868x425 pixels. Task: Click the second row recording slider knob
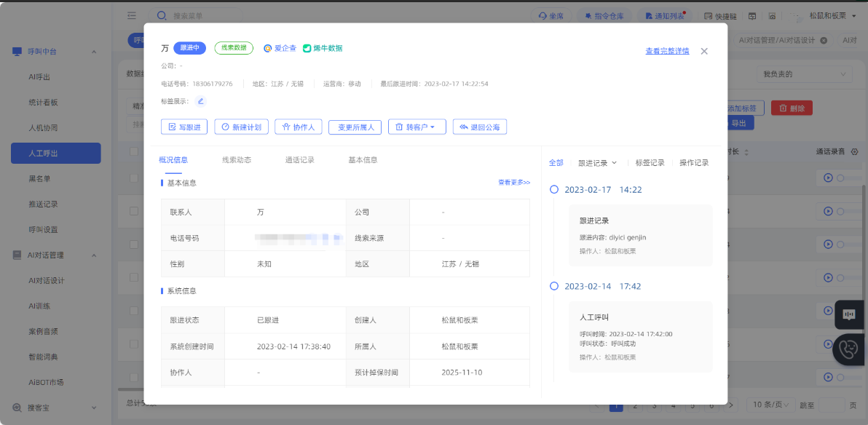point(840,211)
